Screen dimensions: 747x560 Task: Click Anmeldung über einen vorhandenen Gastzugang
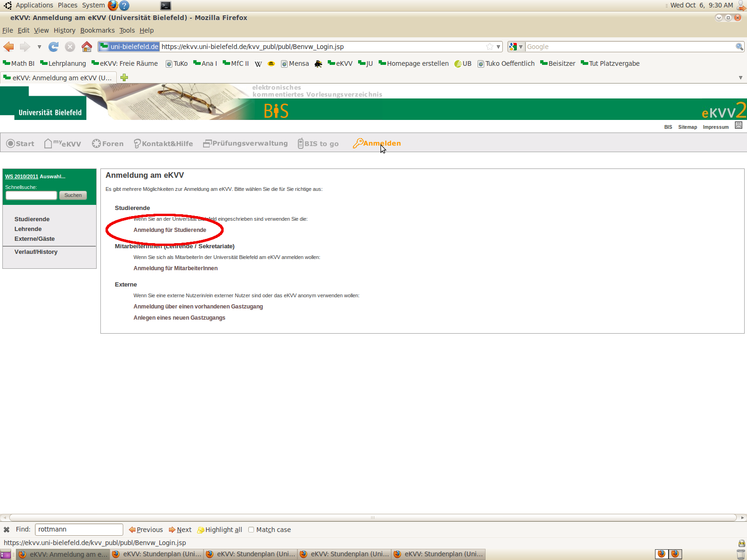tap(198, 307)
